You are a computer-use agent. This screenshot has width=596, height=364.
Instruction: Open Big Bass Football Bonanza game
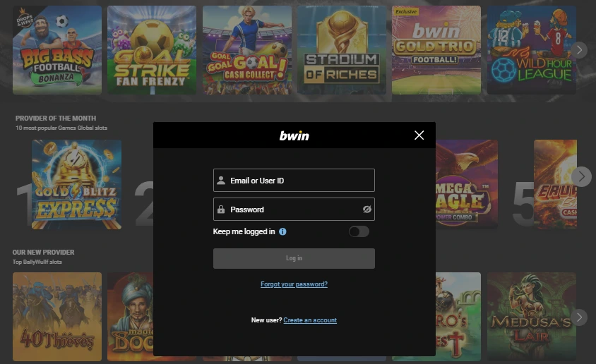click(57, 50)
